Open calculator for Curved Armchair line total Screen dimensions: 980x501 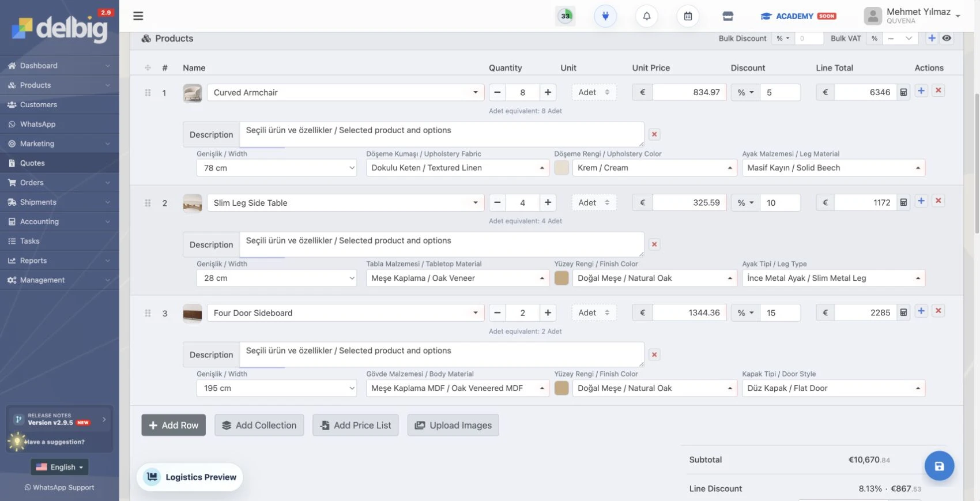point(903,92)
